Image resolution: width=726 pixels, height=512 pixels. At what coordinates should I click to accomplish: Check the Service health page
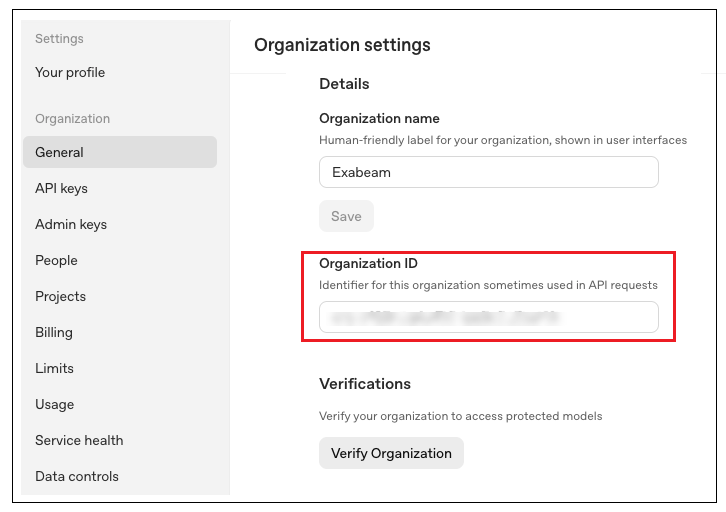[x=79, y=440]
